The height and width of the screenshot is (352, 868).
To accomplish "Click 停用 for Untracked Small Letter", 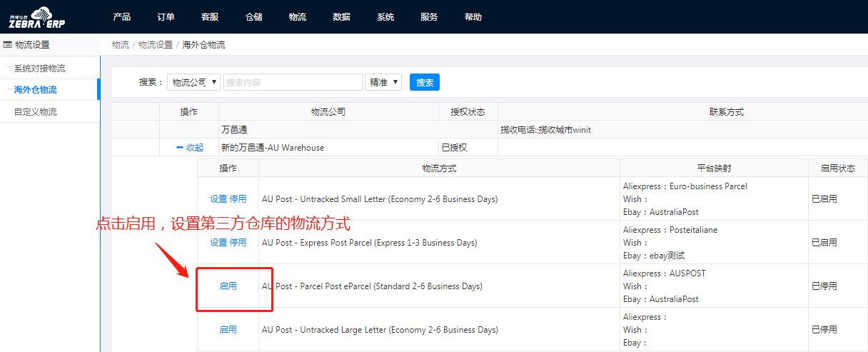I will pos(238,199).
